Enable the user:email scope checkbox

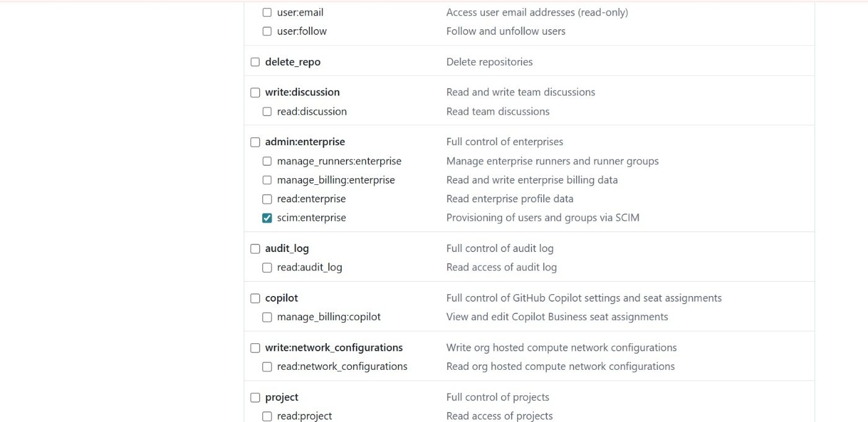coord(267,12)
